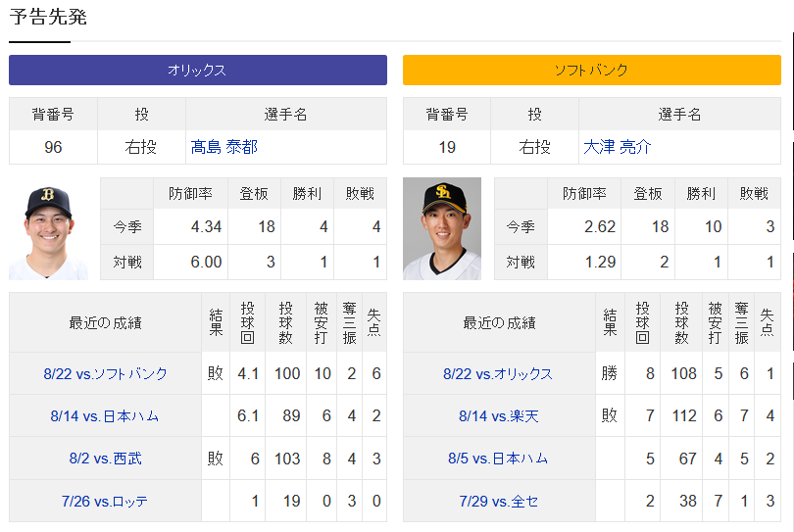Click the 予告先発 section heading
794x532 pixels.
click(x=48, y=17)
